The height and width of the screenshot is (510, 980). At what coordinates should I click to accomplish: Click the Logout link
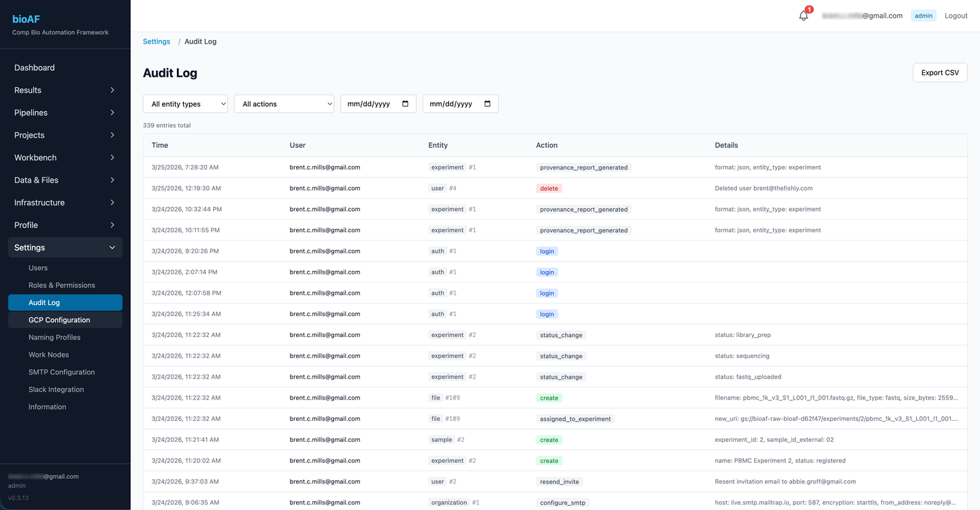[x=955, y=16]
